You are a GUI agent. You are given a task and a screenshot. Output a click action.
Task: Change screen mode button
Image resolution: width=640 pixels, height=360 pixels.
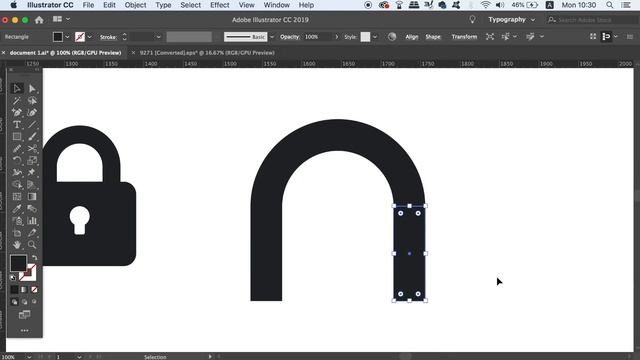(24, 315)
